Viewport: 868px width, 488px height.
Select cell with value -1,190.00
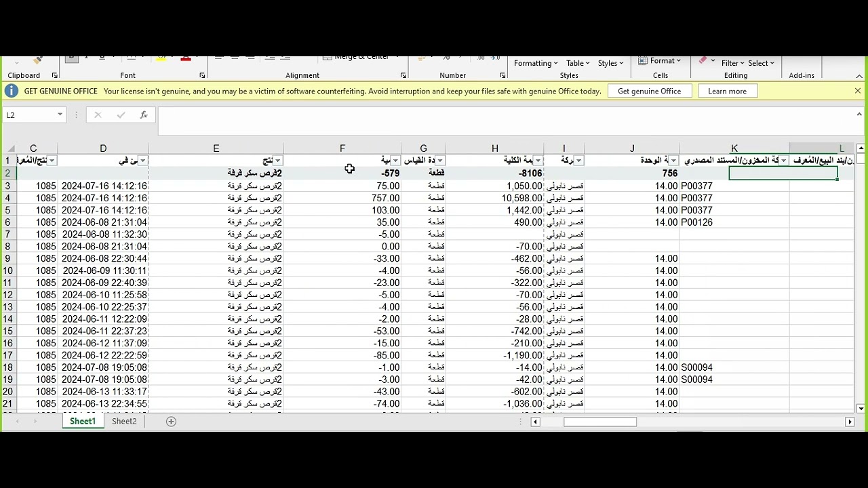[494, 356]
